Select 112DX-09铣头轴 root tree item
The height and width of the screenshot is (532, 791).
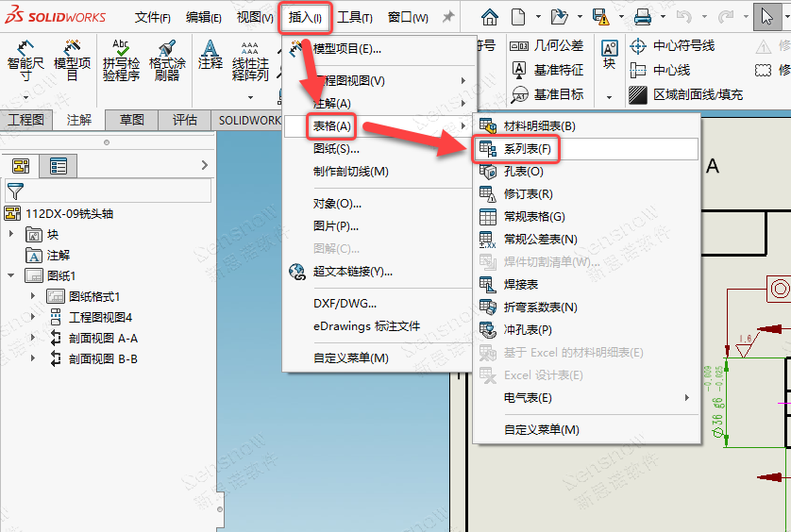69,214
